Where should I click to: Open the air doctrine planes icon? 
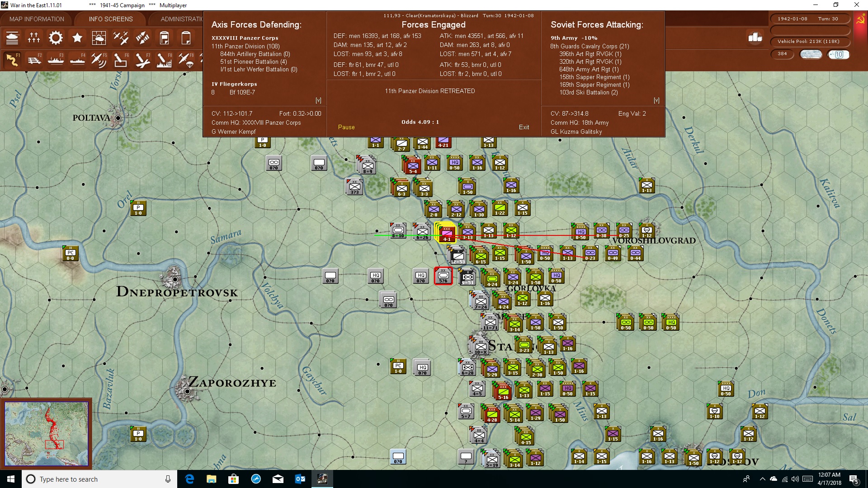click(x=121, y=38)
